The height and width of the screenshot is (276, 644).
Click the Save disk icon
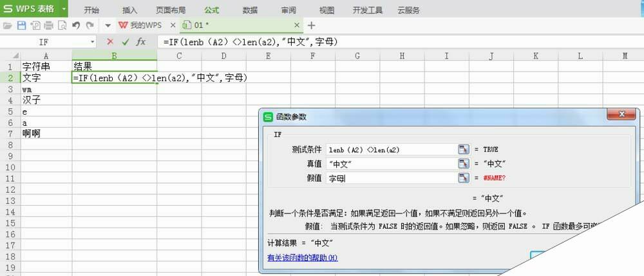pyautogui.click(x=21, y=25)
